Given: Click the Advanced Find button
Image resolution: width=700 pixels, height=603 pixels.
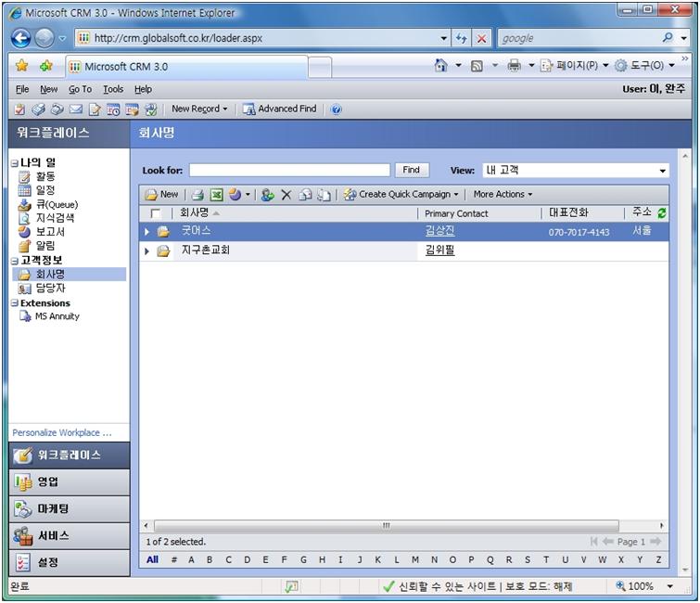Looking at the screenshot, I should [279, 109].
